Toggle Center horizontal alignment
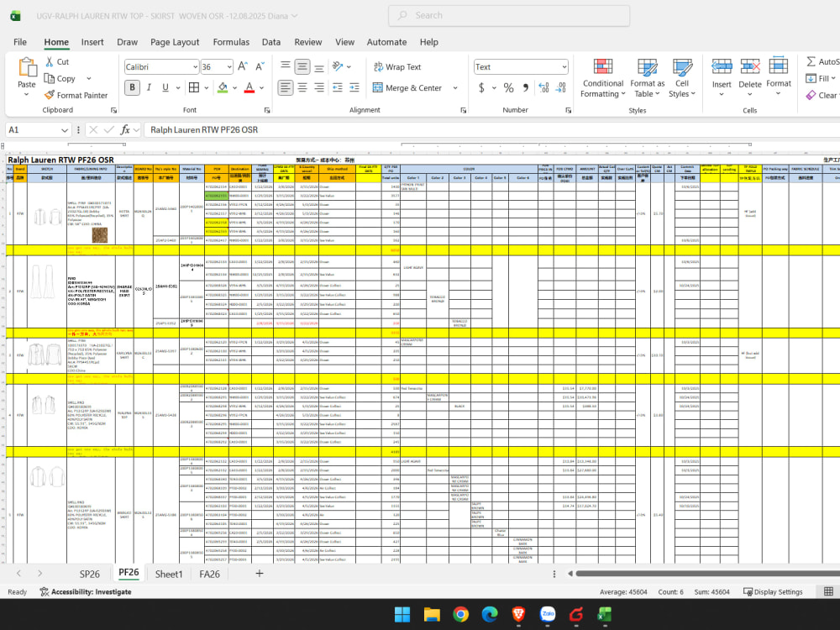 pyautogui.click(x=302, y=87)
